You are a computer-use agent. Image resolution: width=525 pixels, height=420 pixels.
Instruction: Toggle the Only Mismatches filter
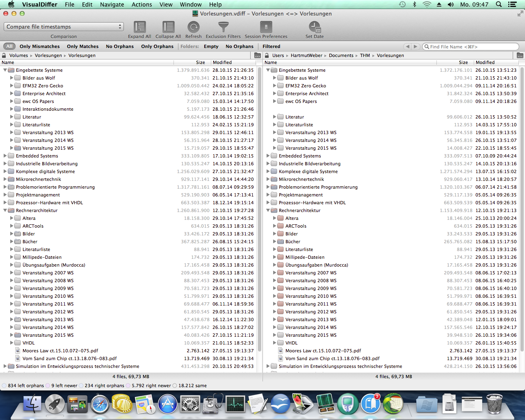tap(40, 46)
